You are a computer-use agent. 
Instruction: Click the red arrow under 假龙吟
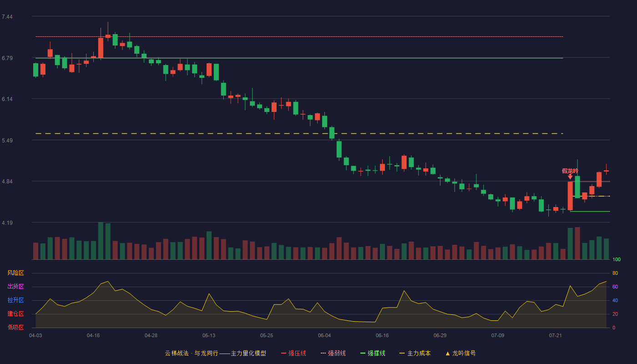pos(570,177)
